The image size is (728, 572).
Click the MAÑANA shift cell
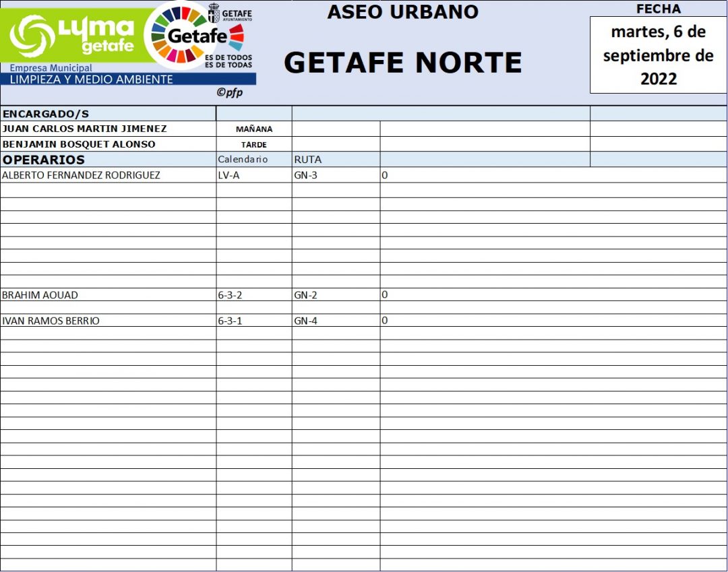[254, 129]
